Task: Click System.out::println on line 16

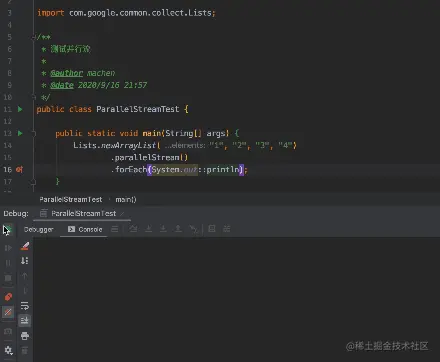Action: 196,169
